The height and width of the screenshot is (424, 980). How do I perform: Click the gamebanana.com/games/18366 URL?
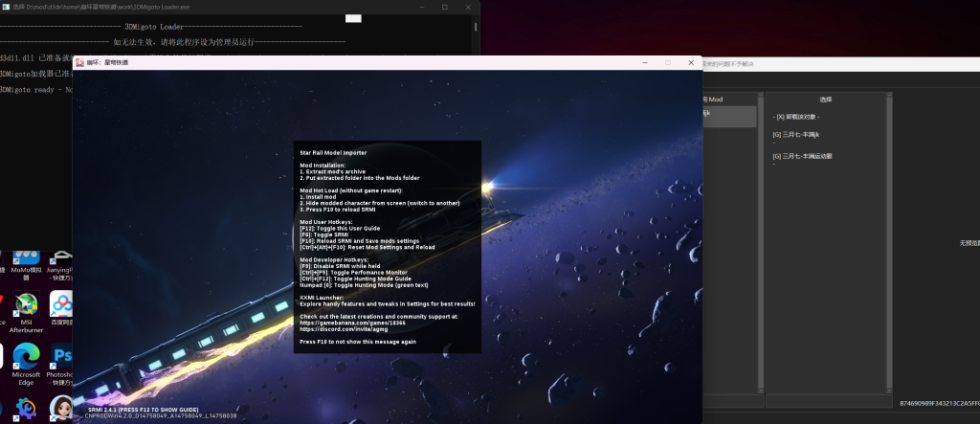352,323
